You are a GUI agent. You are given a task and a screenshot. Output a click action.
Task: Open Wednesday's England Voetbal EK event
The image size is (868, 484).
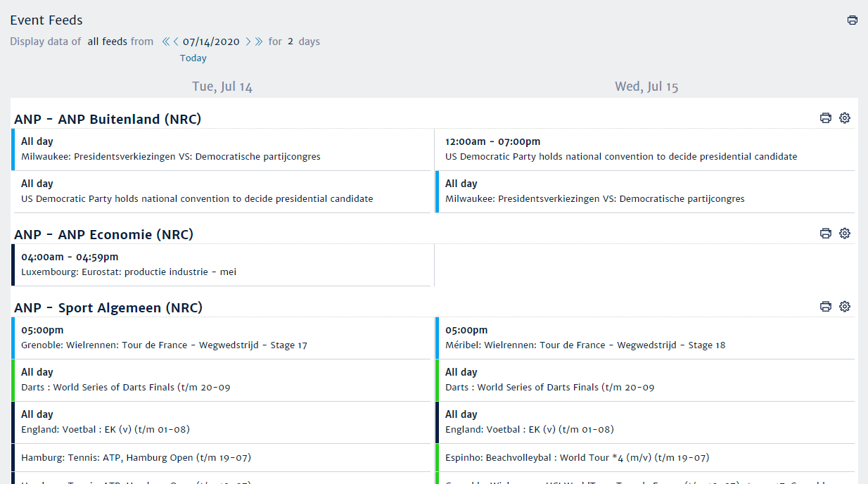click(x=645, y=422)
